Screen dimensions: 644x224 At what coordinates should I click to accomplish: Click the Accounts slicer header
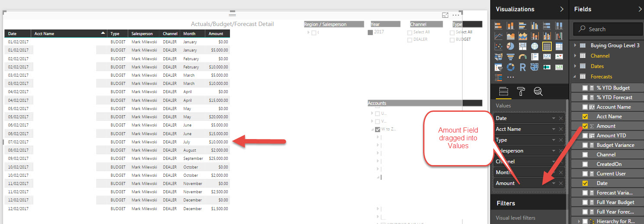[424, 103]
